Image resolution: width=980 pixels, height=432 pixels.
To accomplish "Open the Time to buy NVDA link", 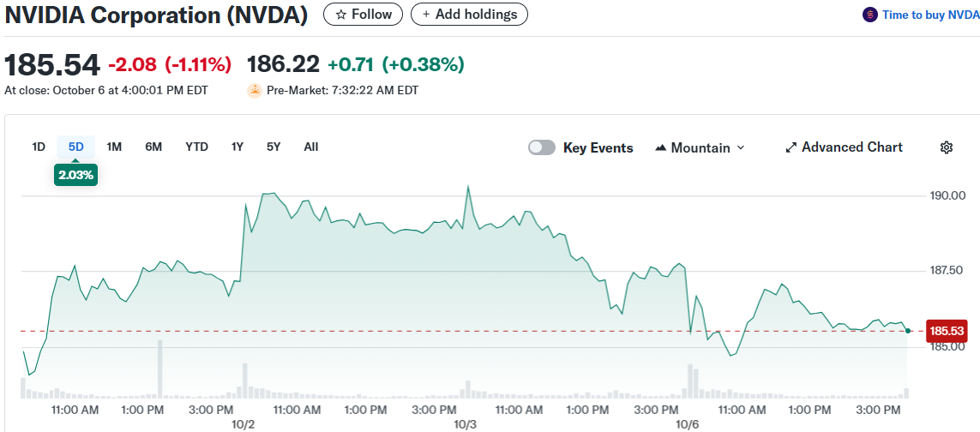I will (924, 15).
